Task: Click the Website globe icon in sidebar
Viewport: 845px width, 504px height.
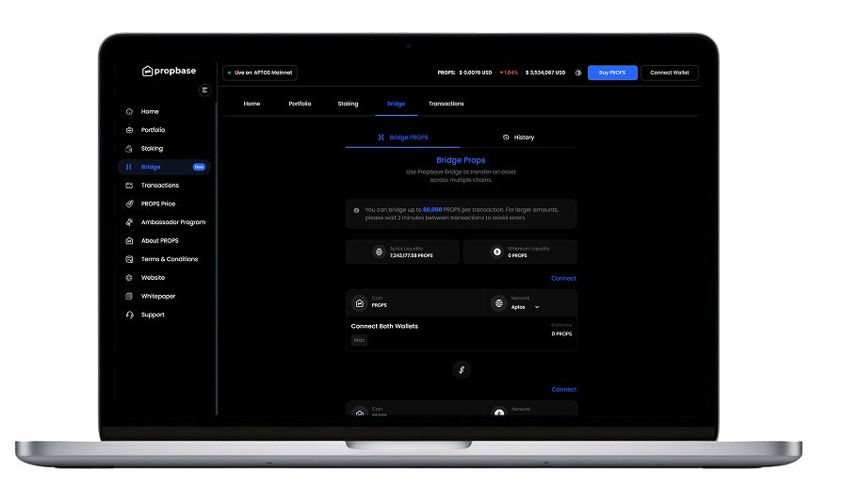Action: 129,278
